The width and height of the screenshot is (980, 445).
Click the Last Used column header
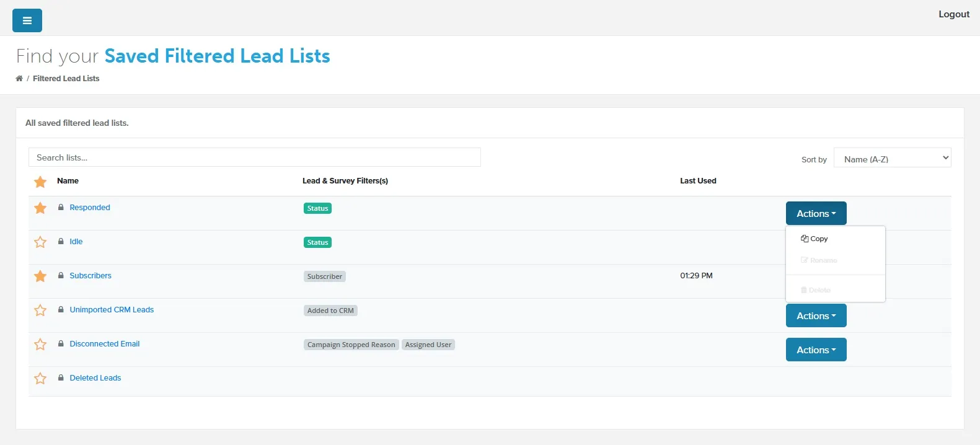click(x=698, y=181)
